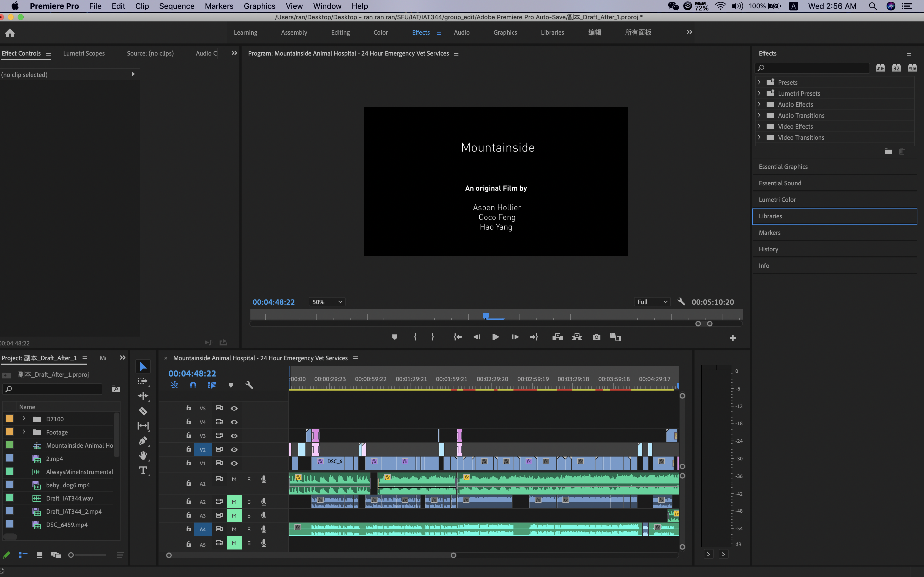
Task: Select the Hand tool
Action: (143, 456)
